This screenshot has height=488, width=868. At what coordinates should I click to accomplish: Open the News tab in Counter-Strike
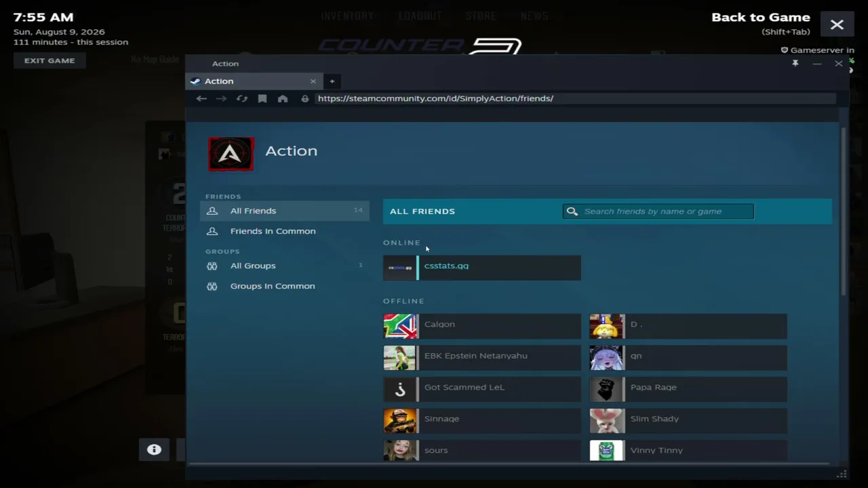[534, 16]
